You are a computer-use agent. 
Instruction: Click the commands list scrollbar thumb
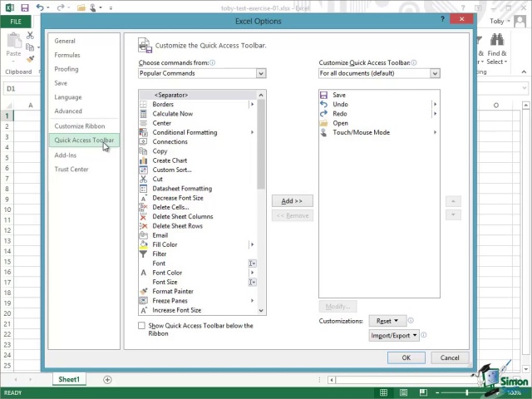(x=261, y=144)
